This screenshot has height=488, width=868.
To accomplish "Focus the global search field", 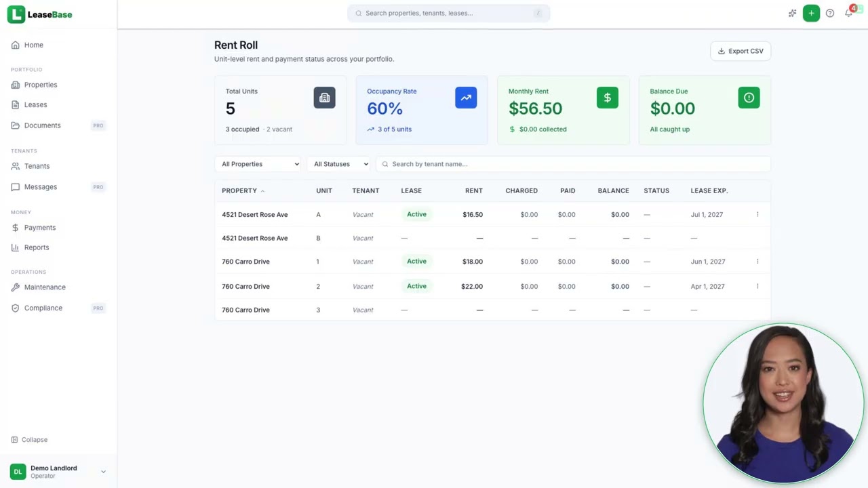I will coord(448,13).
